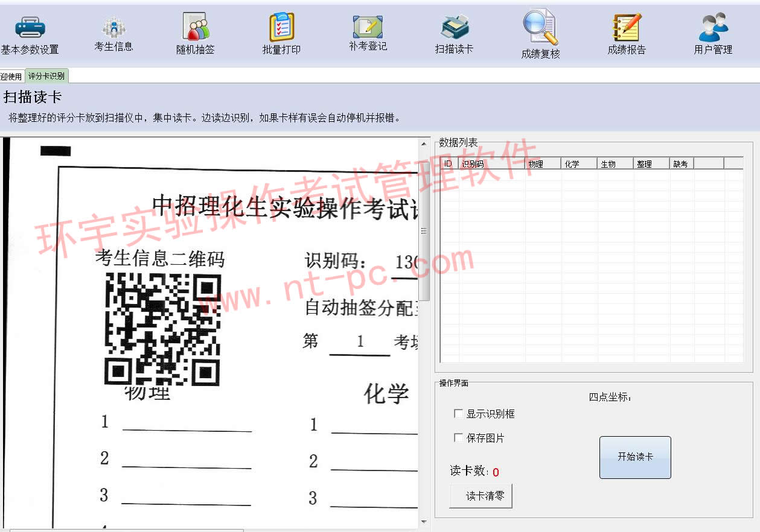Open the 补考登记 notepad icon
This screenshot has width=760, height=532.
point(368,27)
